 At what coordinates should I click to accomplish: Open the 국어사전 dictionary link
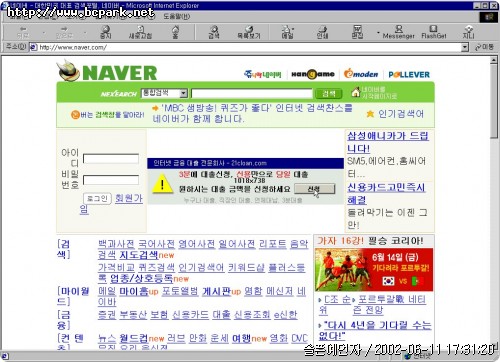coord(156,244)
